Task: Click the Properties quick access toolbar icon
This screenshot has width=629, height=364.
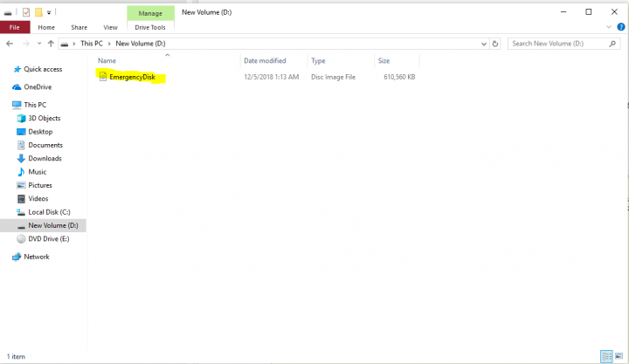Action: pyautogui.click(x=26, y=12)
